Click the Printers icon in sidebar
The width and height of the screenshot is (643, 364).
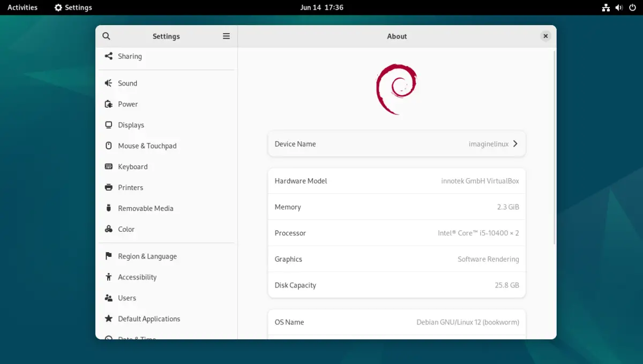pos(108,187)
